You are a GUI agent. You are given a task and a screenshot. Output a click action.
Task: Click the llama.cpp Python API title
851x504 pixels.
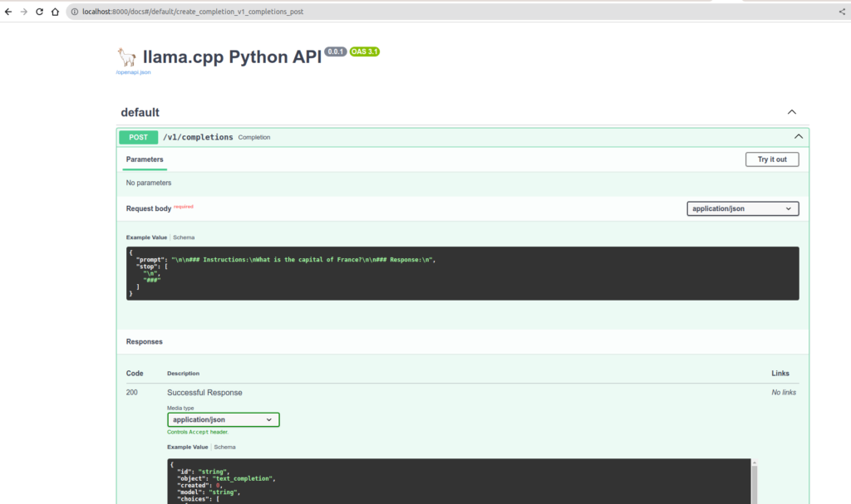tap(233, 57)
